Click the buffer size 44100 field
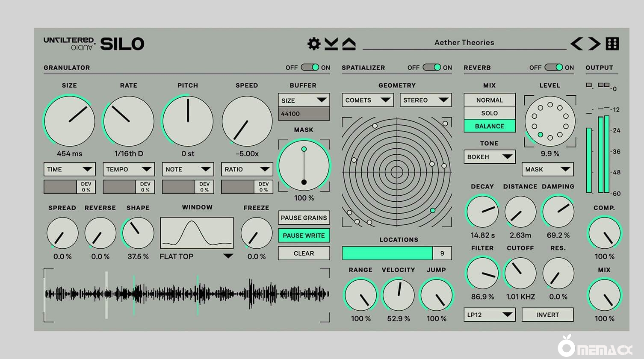 (304, 114)
